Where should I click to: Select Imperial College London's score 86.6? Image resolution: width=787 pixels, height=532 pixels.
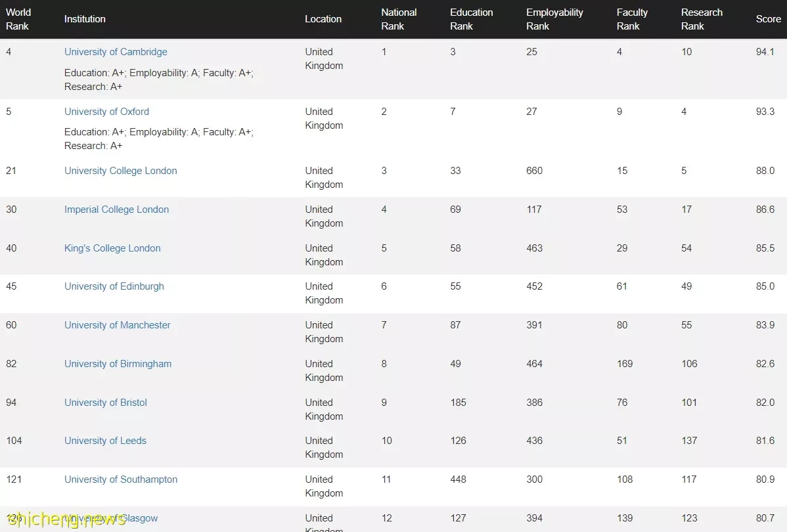click(x=765, y=210)
